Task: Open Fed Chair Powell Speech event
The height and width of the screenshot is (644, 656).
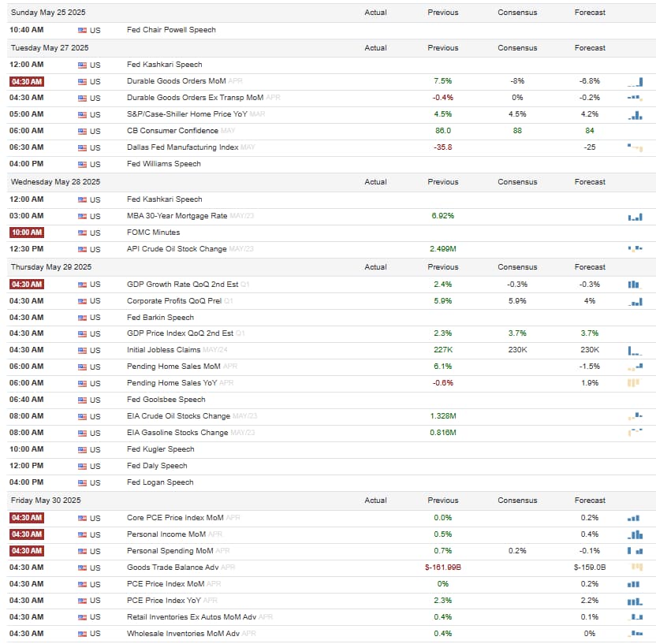Action: (171, 30)
